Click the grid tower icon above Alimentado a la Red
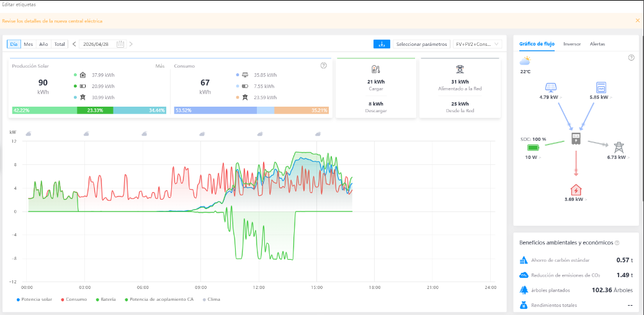This screenshot has width=644, height=315. 460,69
